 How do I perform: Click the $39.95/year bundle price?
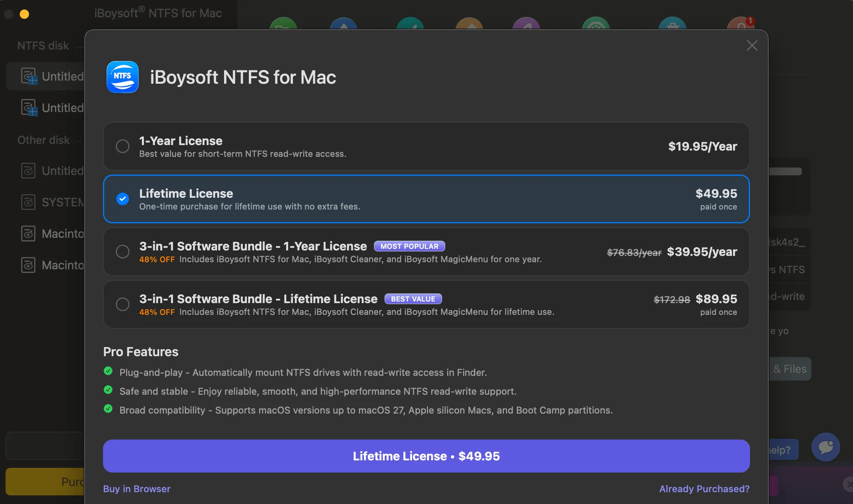tap(702, 252)
